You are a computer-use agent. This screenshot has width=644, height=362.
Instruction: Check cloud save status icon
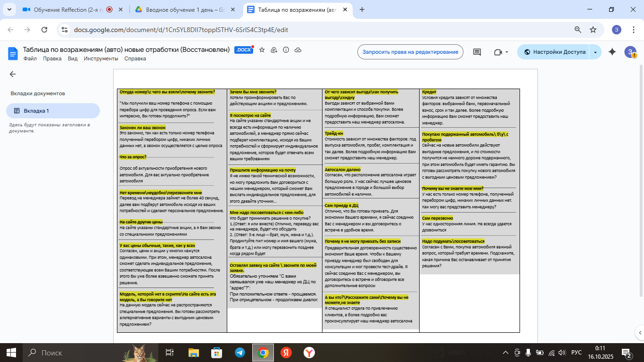(x=298, y=50)
